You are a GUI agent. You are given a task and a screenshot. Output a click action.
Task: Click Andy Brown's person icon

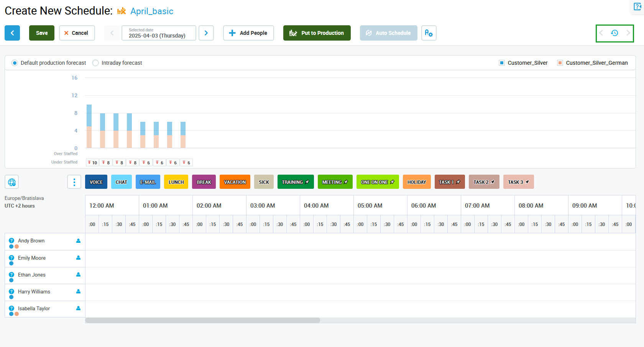tap(78, 241)
